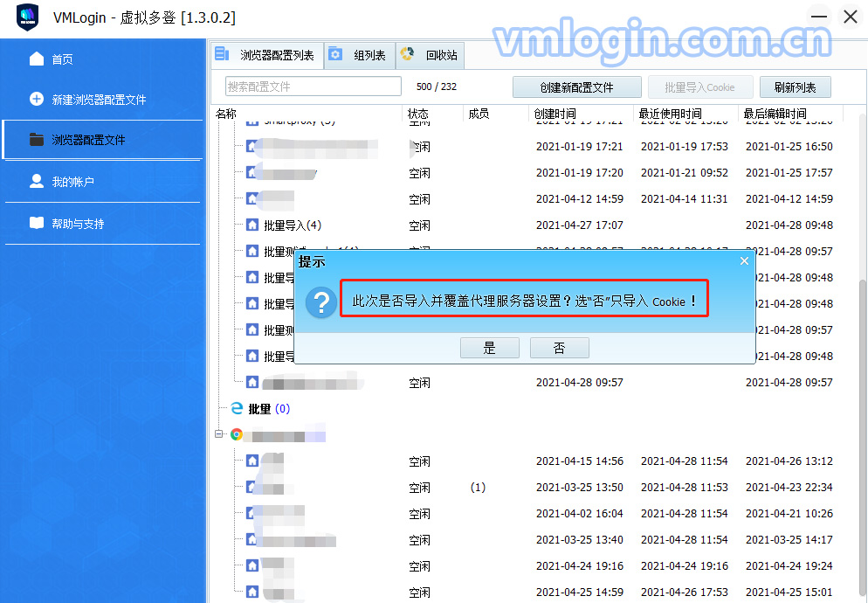Click the edit time 2021-04-23 22:34
868x603 pixels.
click(x=789, y=487)
